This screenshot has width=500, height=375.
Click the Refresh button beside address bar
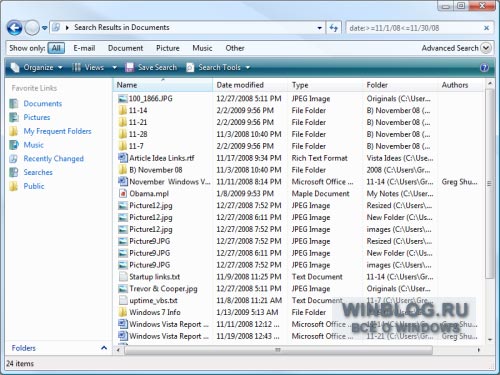tap(334, 28)
